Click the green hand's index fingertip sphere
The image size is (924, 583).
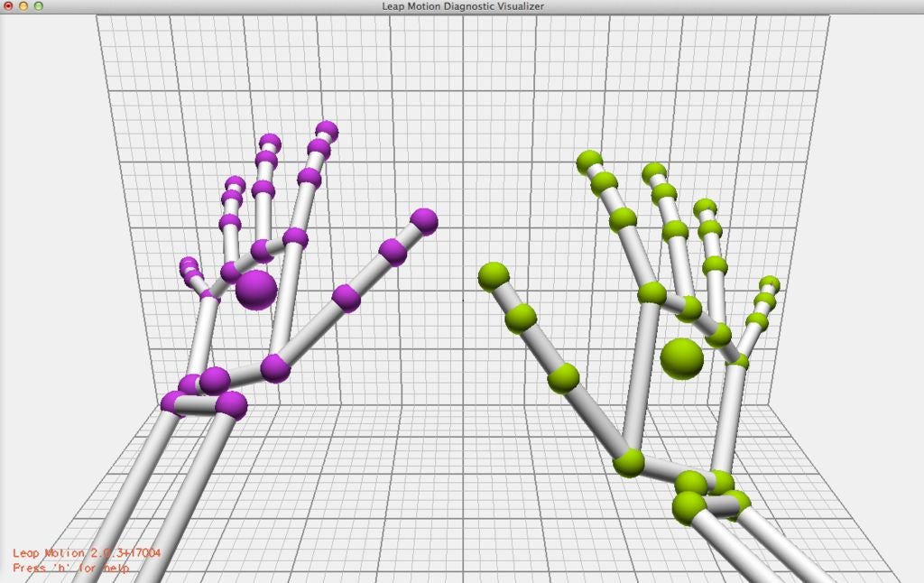pyautogui.click(x=589, y=162)
